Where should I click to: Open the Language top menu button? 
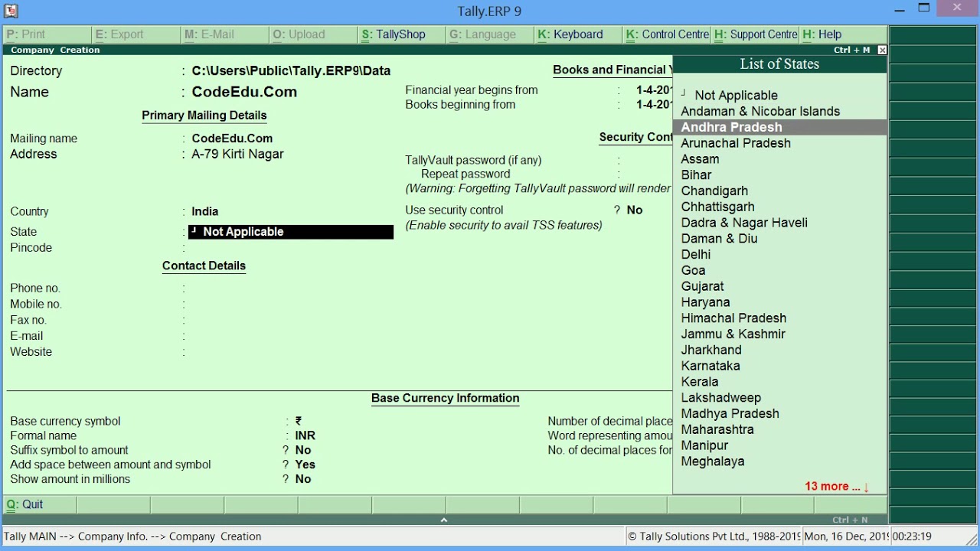[x=490, y=34]
